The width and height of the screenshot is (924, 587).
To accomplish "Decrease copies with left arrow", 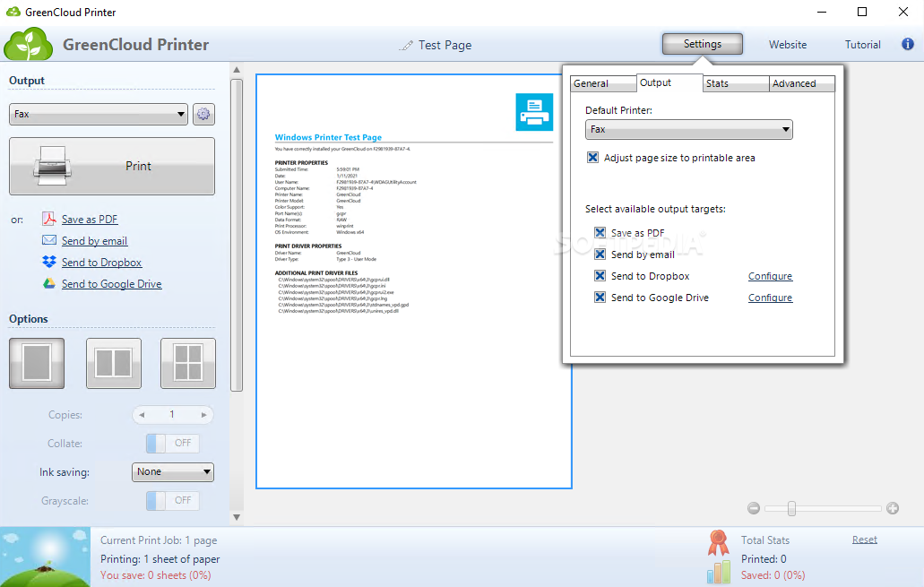I will pos(142,415).
